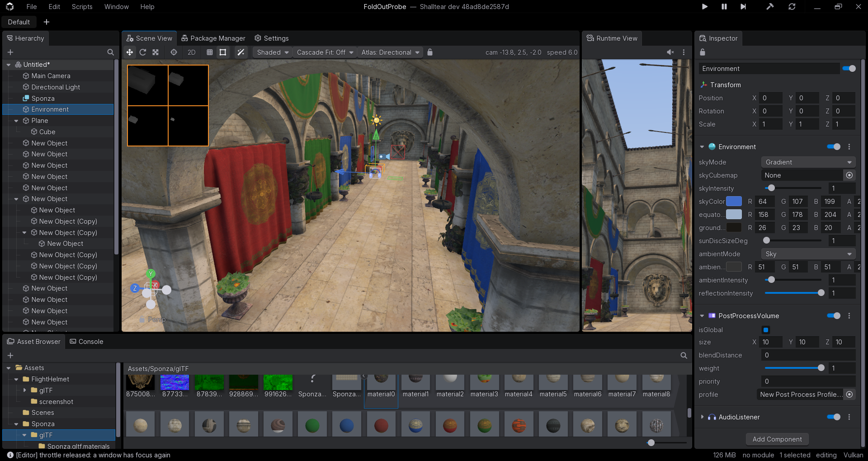This screenshot has height=461, width=868.
Task: Switch to the Settings tab
Action: point(272,38)
